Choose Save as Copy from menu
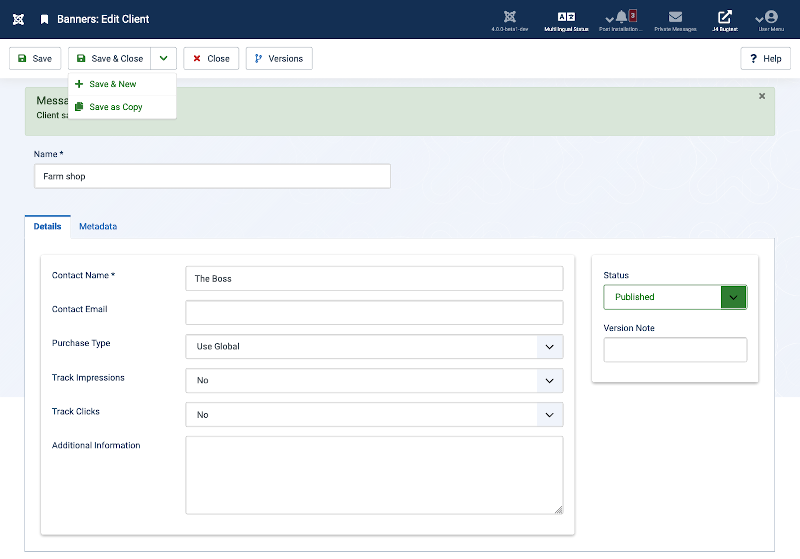 [115, 107]
